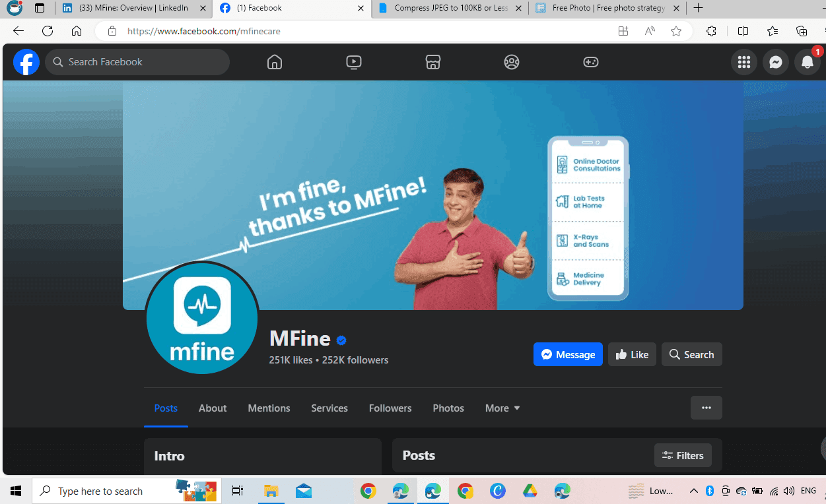Switch to the Photos tab

click(x=448, y=408)
